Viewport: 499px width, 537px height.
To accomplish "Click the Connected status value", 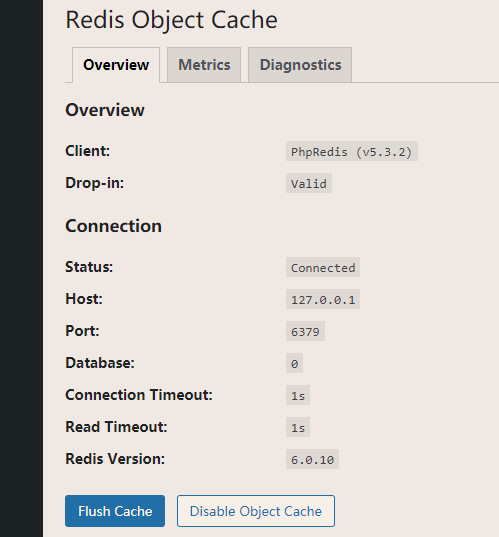I will pos(323,267).
